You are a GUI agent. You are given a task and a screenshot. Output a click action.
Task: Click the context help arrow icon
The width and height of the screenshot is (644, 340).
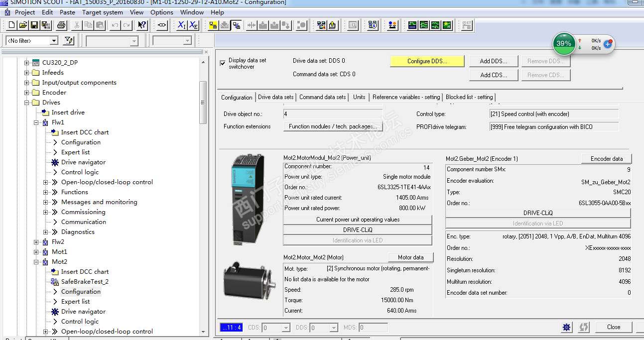pyautogui.click(x=142, y=25)
